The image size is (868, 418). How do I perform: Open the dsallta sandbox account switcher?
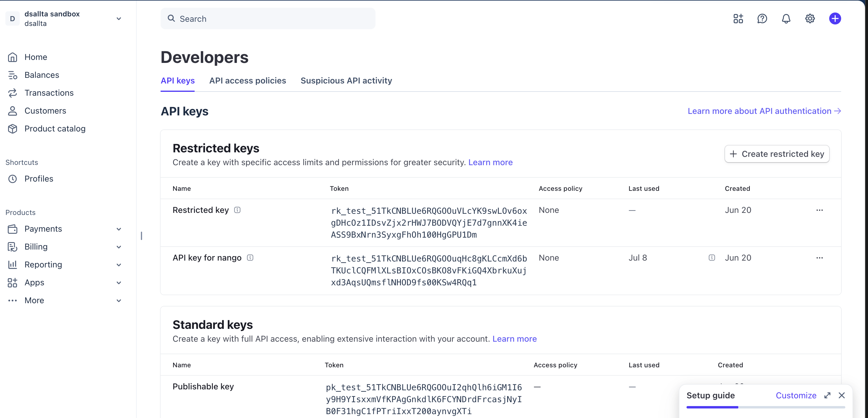tap(64, 18)
